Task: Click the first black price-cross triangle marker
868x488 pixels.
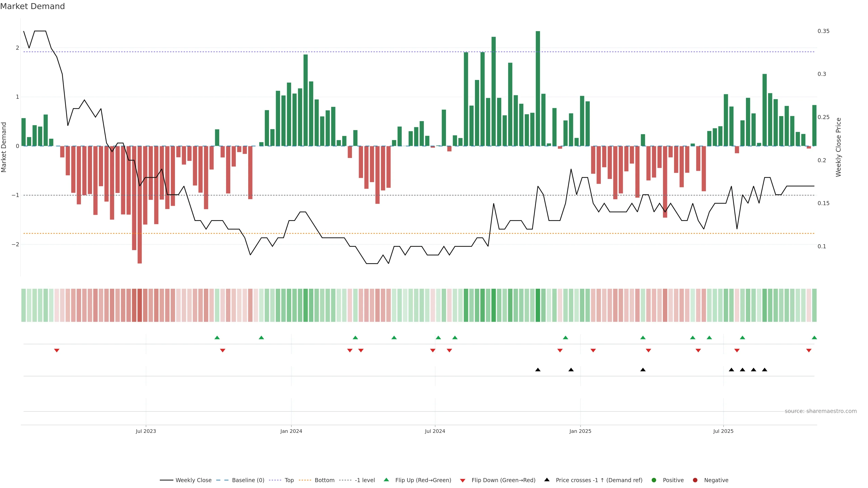Action: tap(538, 370)
